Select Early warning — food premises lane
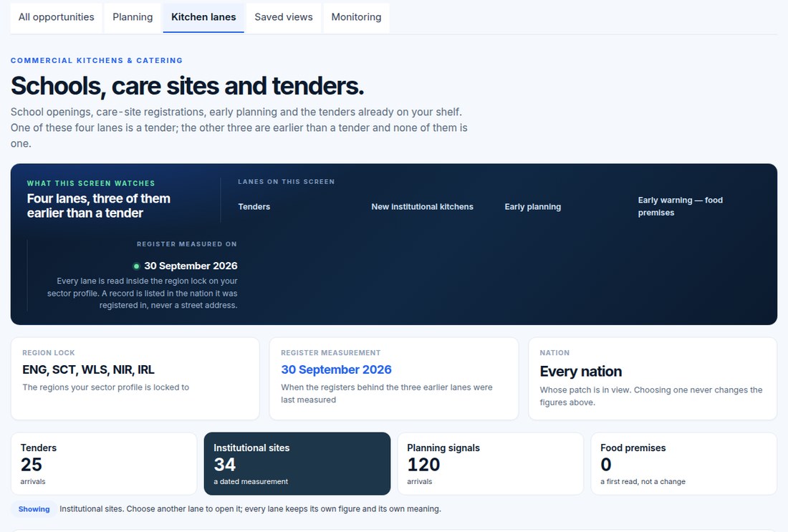 (x=680, y=206)
